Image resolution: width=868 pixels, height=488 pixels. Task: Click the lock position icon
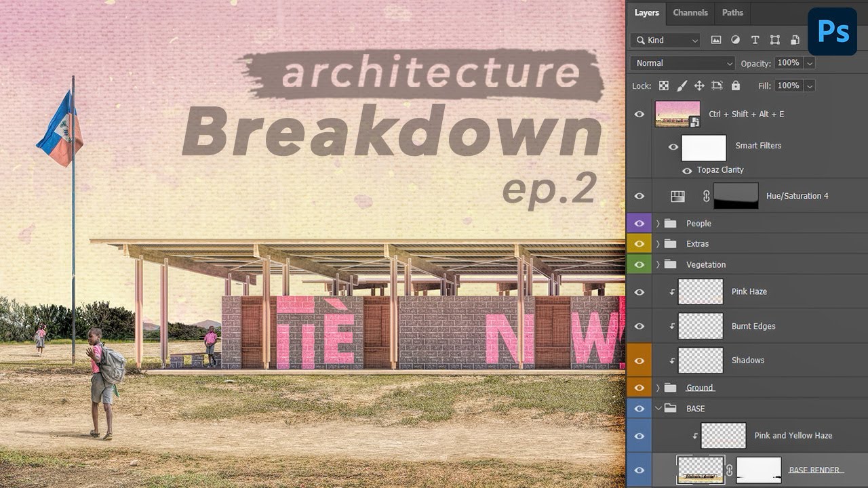(699, 85)
